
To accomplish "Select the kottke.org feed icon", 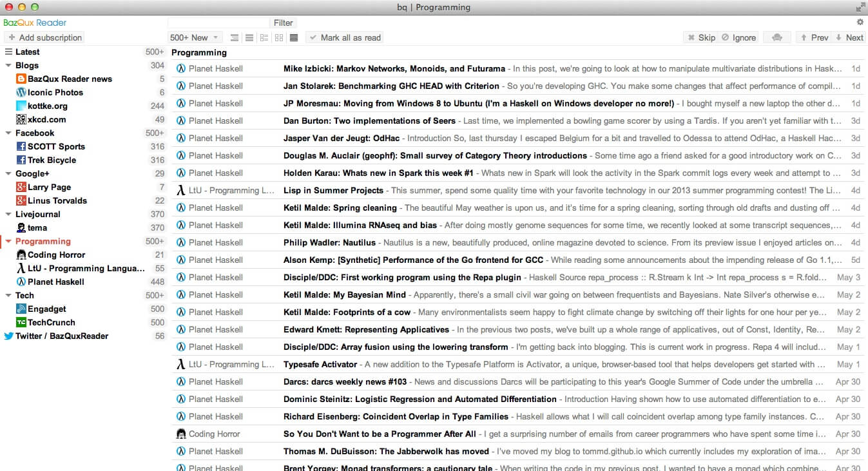I will tap(21, 106).
